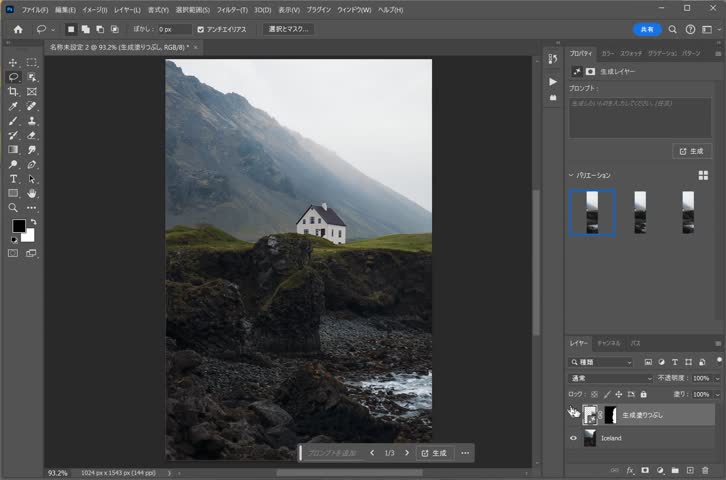
Task: Collapse the バリエーション section
Action: click(571, 175)
